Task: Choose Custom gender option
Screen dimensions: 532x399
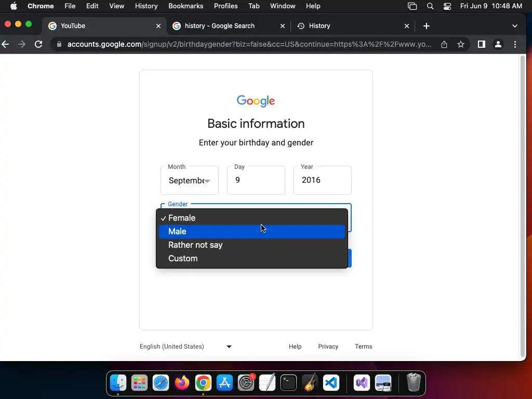Action: [252, 259]
